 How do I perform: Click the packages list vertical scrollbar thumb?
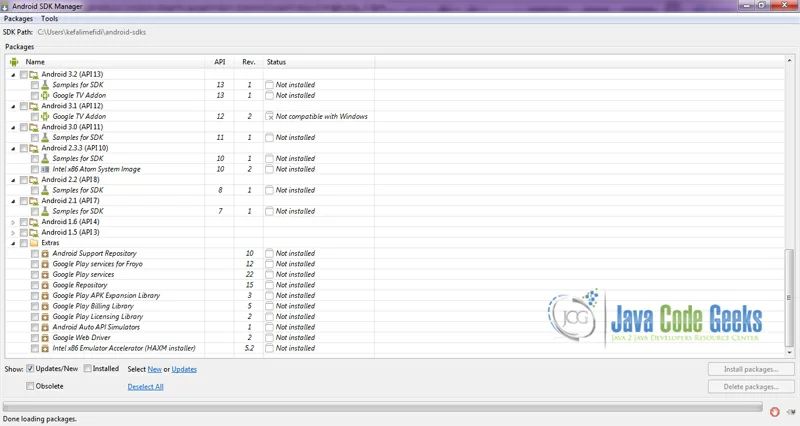click(789, 297)
